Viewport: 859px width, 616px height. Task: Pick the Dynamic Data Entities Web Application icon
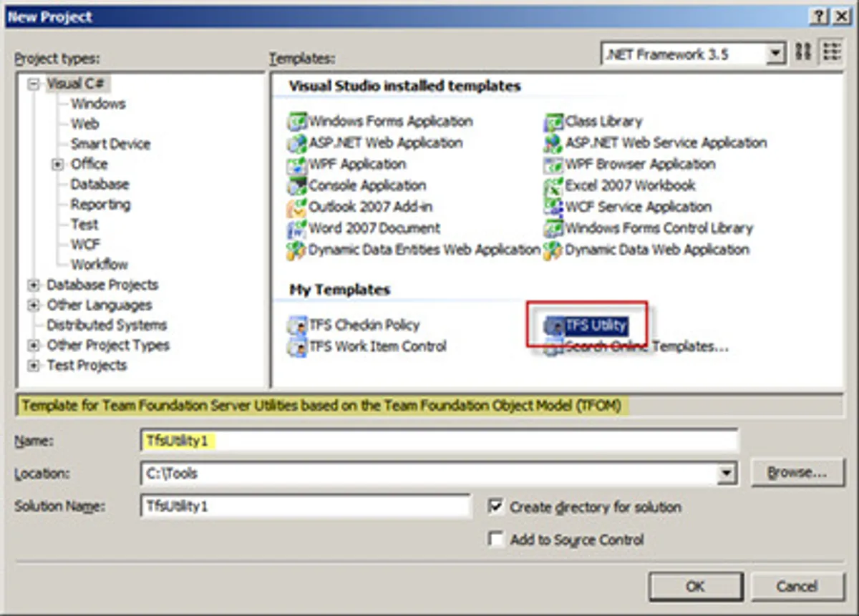(x=297, y=250)
